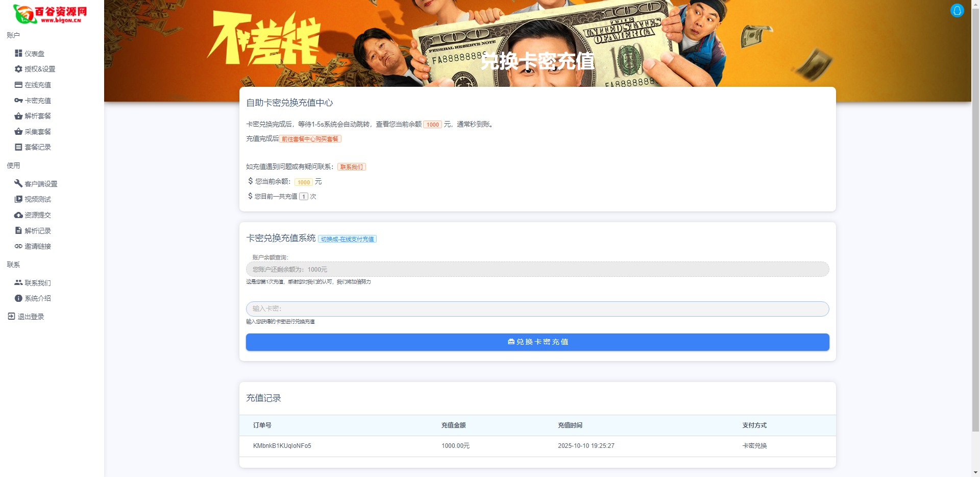Open 客户端设置 client settings

click(41, 183)
